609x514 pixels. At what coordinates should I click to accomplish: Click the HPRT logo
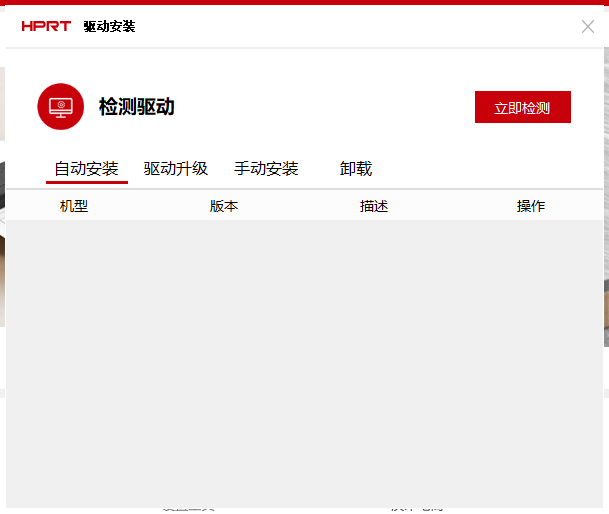(46, 26)
